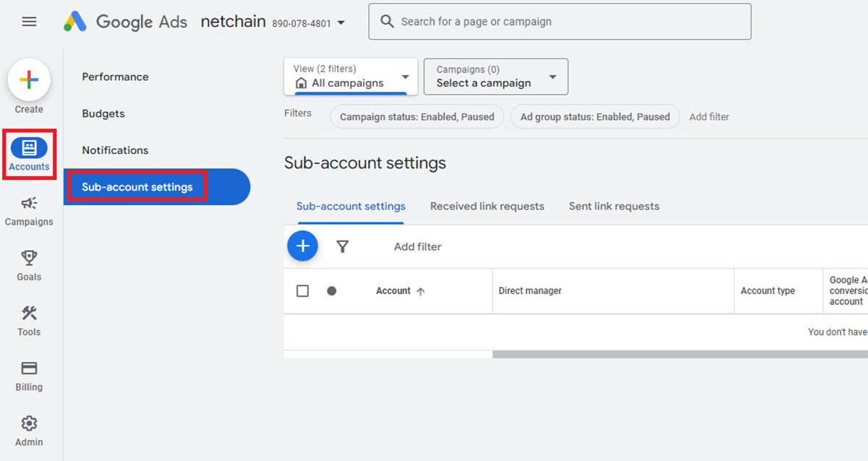Sort by the Account column header
Viewport: 868px width, 461px height.
click(393, 291)
